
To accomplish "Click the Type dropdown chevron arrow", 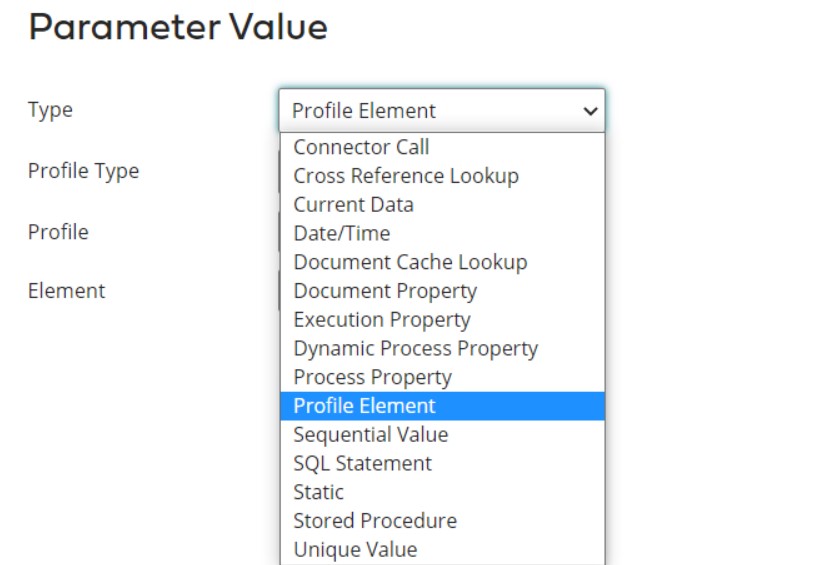I will point(590,111).
